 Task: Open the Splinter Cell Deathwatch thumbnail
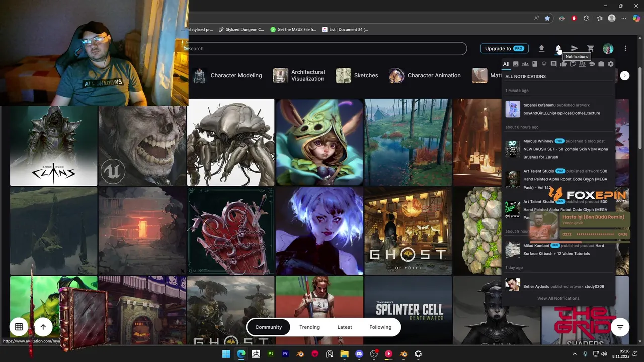click(408, 310)
